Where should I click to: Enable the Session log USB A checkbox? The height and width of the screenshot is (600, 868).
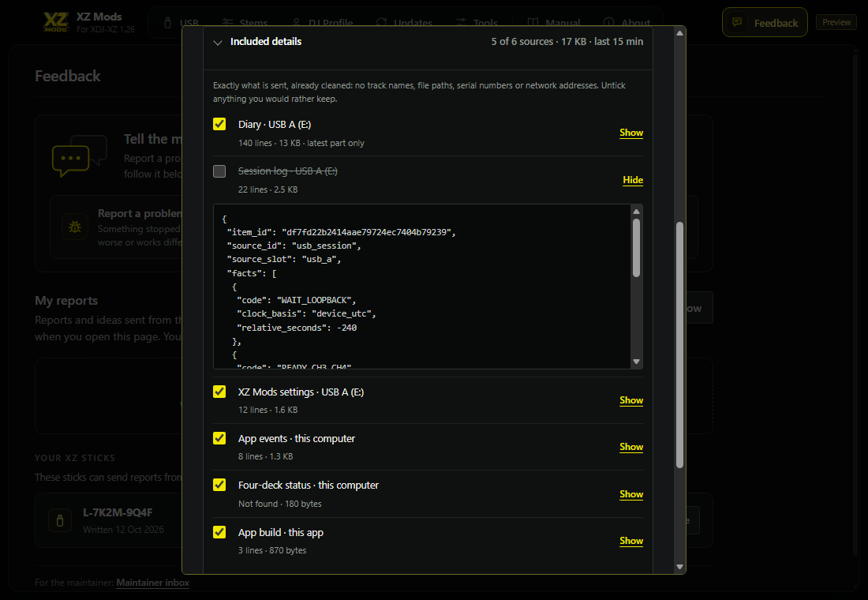[x=219, y=171]
